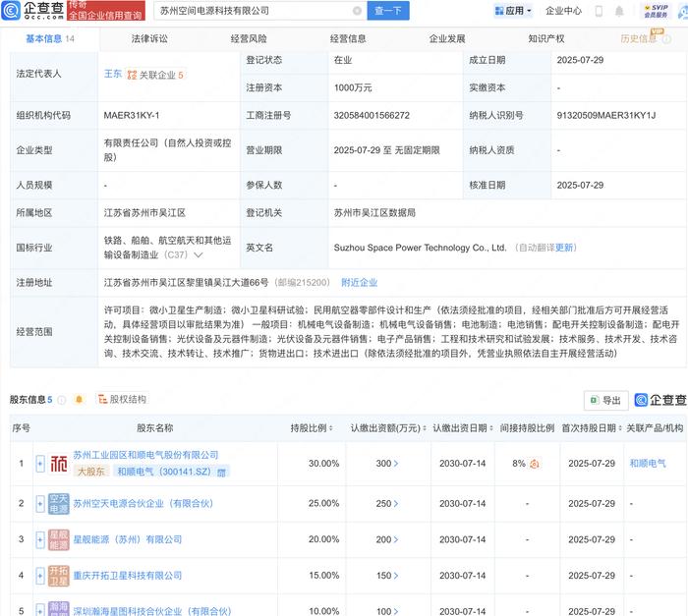The height and width of the screenshot is (616, 688).
Task: Click the bell alert icon beside 股东信息
Action: point(79,399)
